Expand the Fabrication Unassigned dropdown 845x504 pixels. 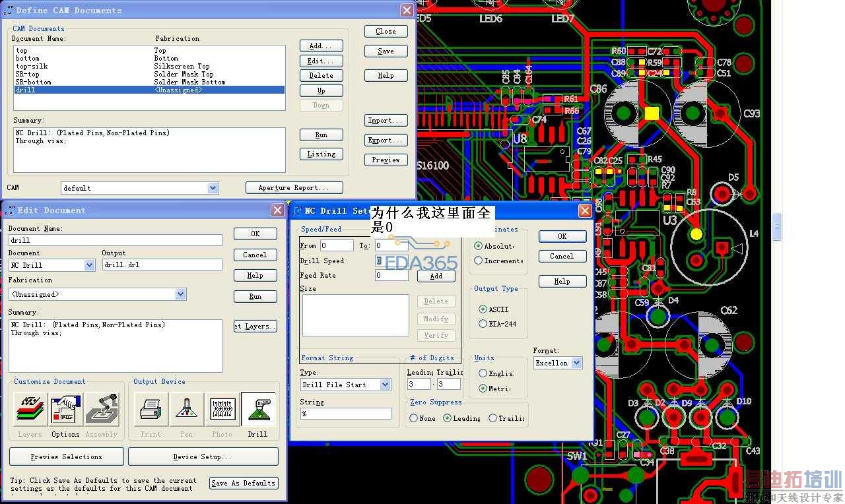pos(181,294)
